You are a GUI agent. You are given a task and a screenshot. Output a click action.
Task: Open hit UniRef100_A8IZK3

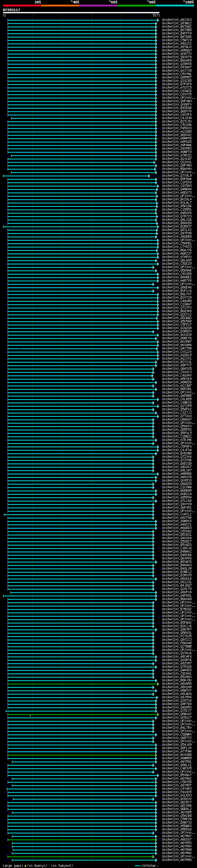(x=176, y=20)
